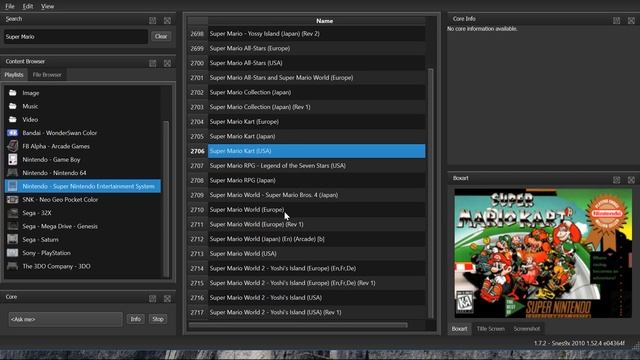The height and width of the screenshot is (360, 640).
Task: Click the Music folder icon
Action: (13, 106)
